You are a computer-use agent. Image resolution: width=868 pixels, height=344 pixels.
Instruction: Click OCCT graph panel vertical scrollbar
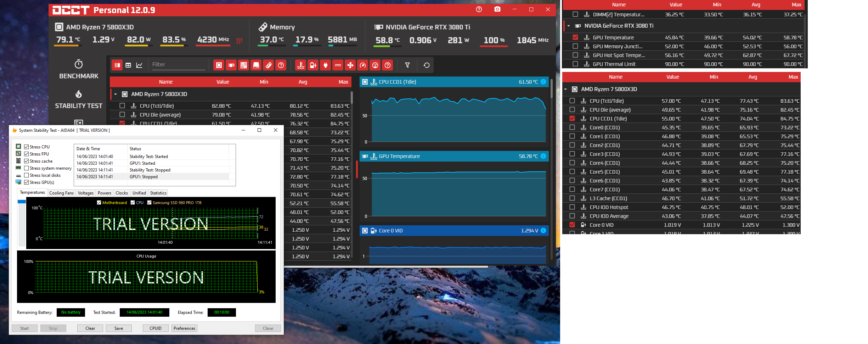pos(552,89)
